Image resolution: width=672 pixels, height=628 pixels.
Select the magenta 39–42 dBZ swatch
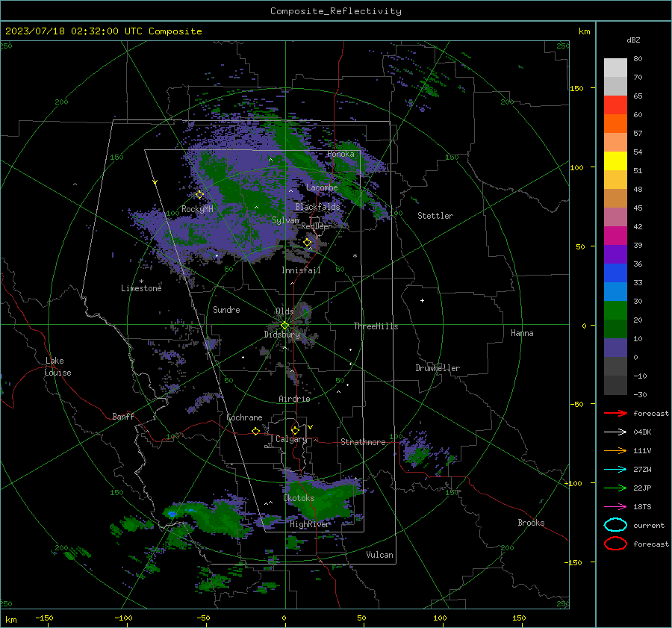[615, 236]
